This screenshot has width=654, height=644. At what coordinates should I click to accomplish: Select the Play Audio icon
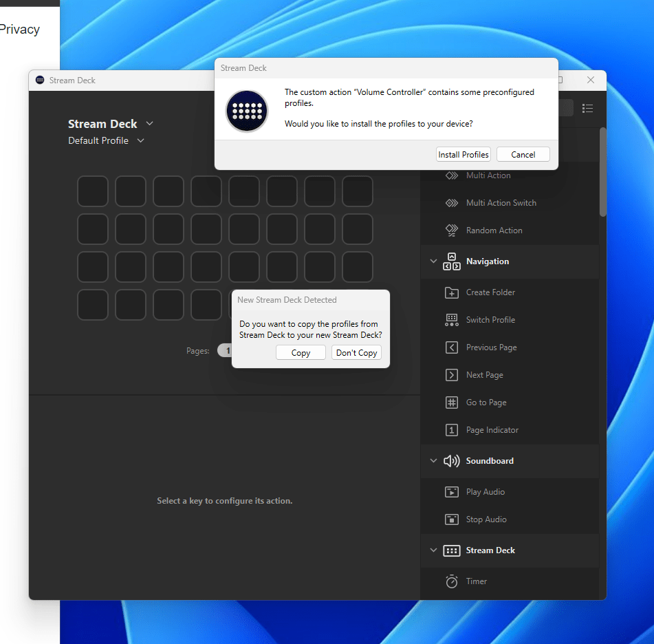pos(452,492)
